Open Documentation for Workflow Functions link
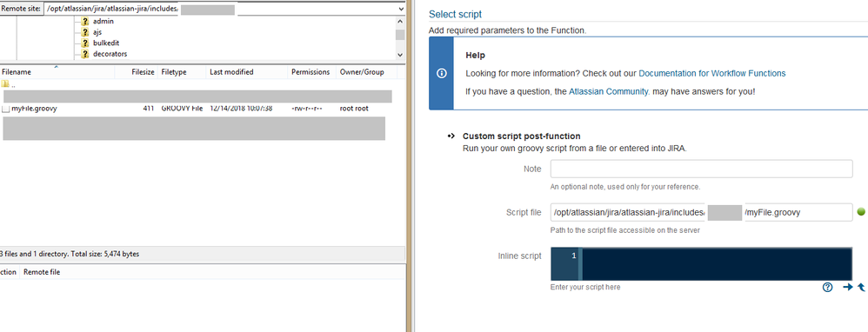 (x=712, y=73)
